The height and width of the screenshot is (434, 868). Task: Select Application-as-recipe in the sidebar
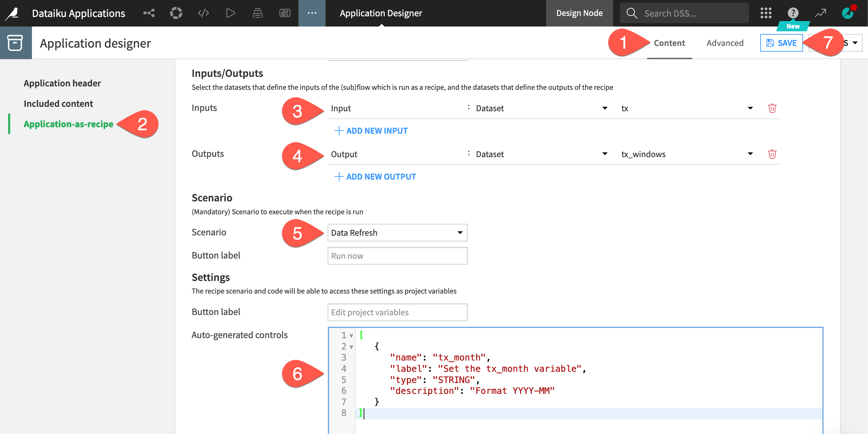pos(68,124)
